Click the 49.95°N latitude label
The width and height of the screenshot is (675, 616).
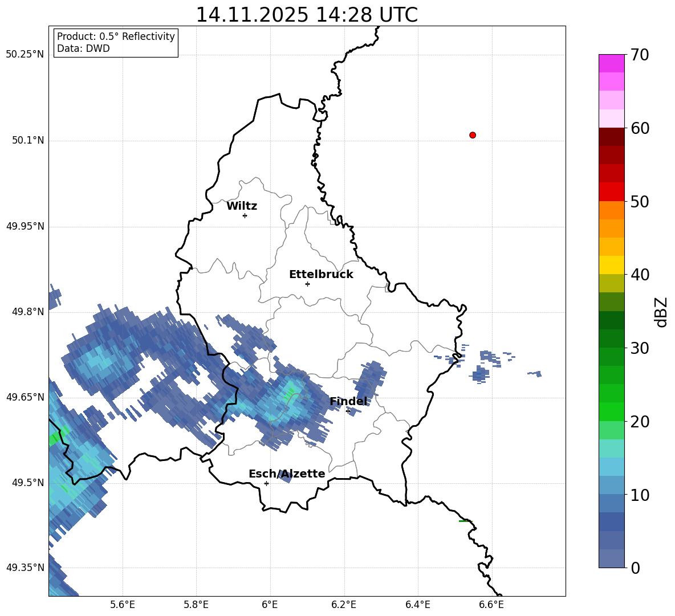pyautogui.click(x=25, y=226)
